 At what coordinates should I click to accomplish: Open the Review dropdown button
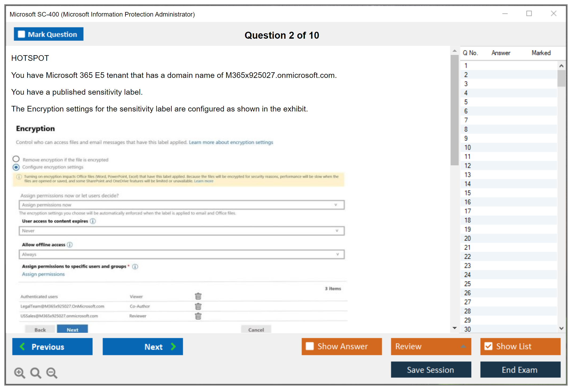tap(431, 346)
